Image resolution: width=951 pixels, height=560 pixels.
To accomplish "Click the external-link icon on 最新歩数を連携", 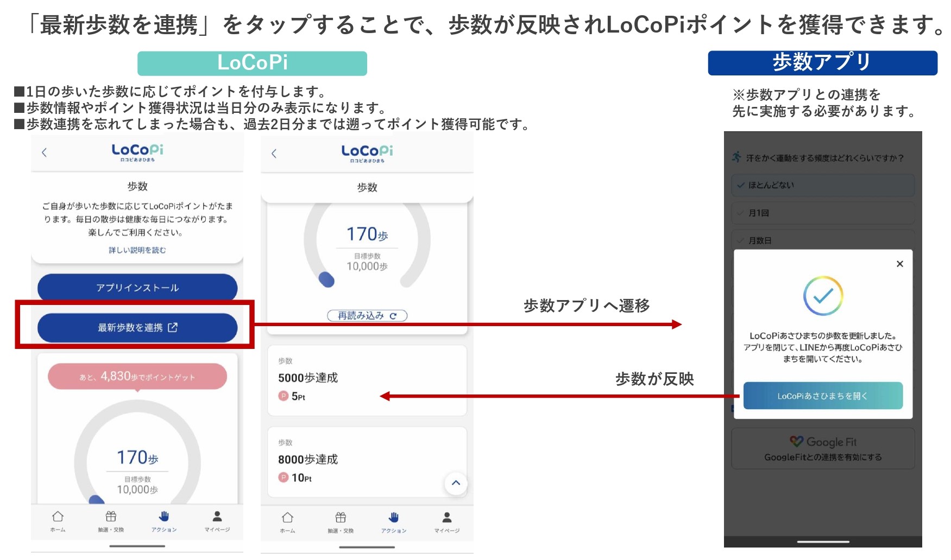I will (173, 327).
